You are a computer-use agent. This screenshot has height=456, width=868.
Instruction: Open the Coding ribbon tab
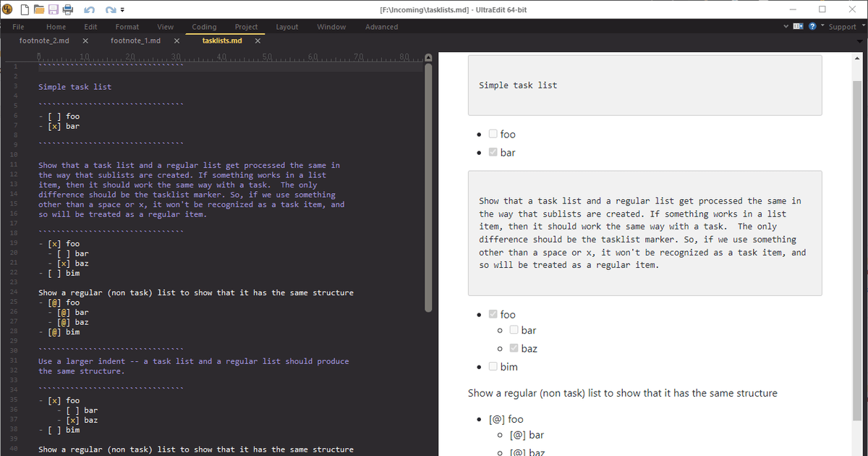[x=204, y=27]
